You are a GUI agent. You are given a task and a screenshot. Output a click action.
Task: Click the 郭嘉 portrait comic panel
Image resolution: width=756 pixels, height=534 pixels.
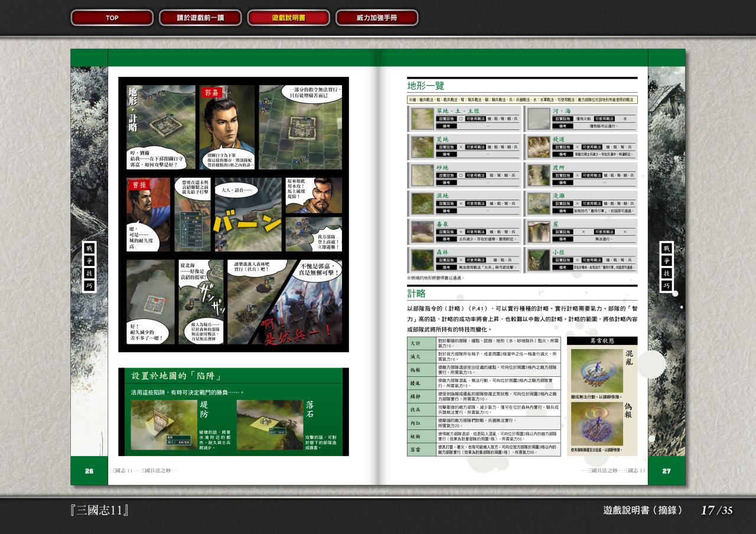click(227, 128)
